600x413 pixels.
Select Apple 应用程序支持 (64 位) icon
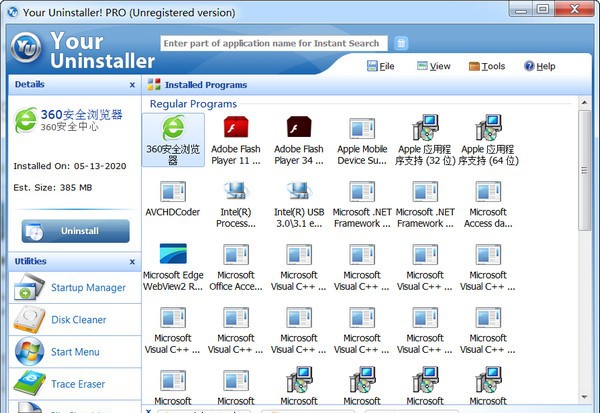pos(488,127)
